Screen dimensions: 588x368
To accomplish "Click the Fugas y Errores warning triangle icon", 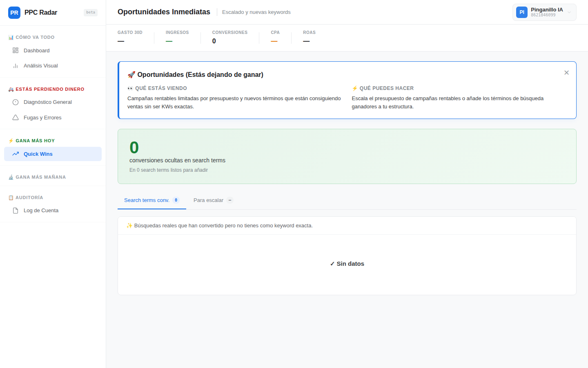I will click(x=16, y=118).
